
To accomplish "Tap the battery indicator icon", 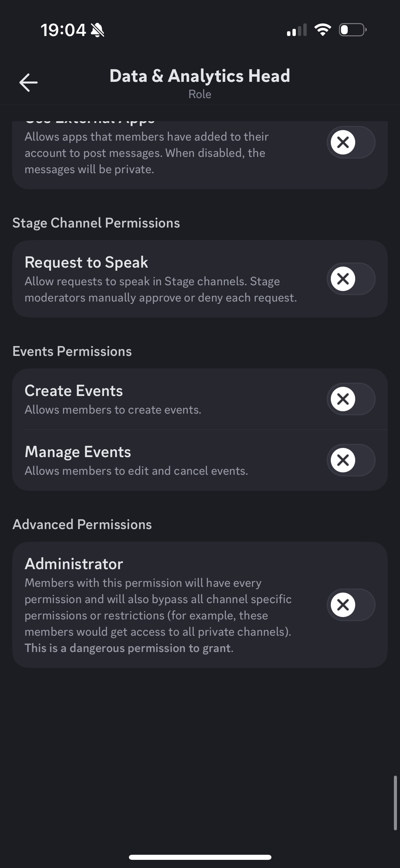I will (x=353, y=30).
